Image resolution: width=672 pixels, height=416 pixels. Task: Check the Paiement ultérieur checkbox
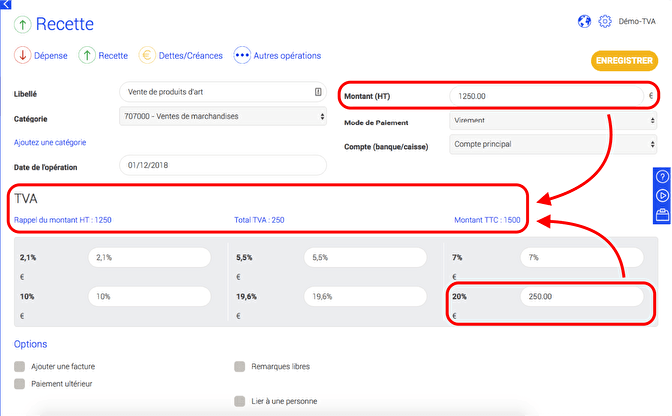click(x=19, y=383)
